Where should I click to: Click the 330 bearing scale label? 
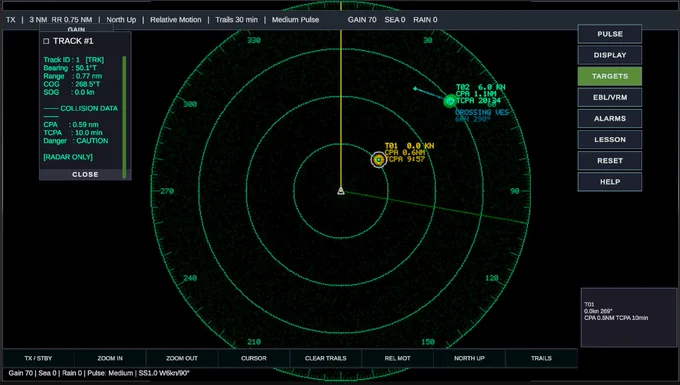pos(254,40)
